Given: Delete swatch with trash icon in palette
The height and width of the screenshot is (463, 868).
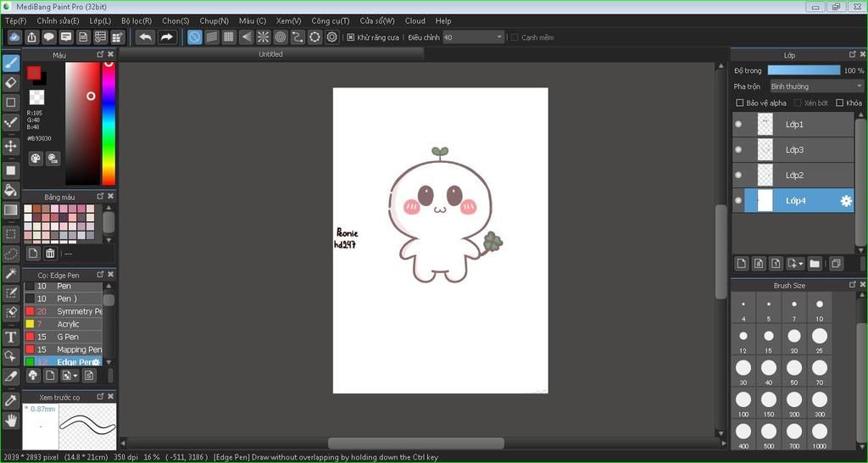Looking at the screenshot, I should 50,253.
